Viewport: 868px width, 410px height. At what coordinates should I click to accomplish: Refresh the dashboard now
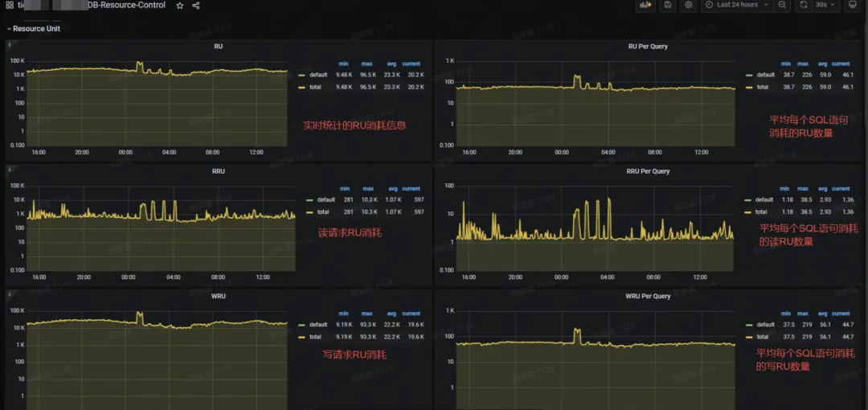(803, 5)
